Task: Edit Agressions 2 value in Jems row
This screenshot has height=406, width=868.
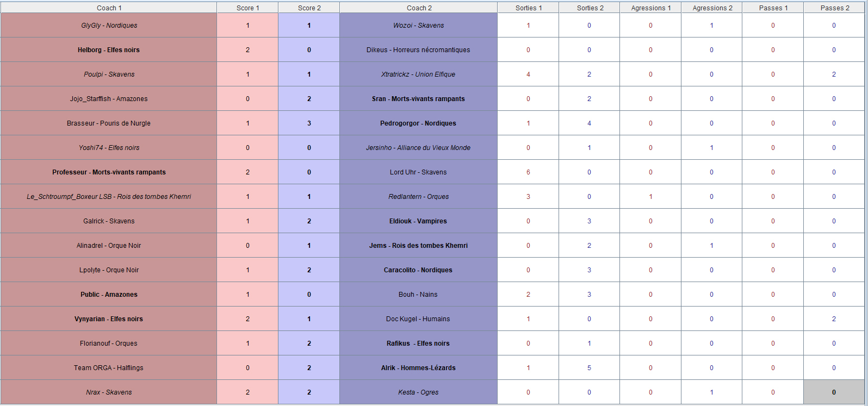Action: click(x=712, y=246)
